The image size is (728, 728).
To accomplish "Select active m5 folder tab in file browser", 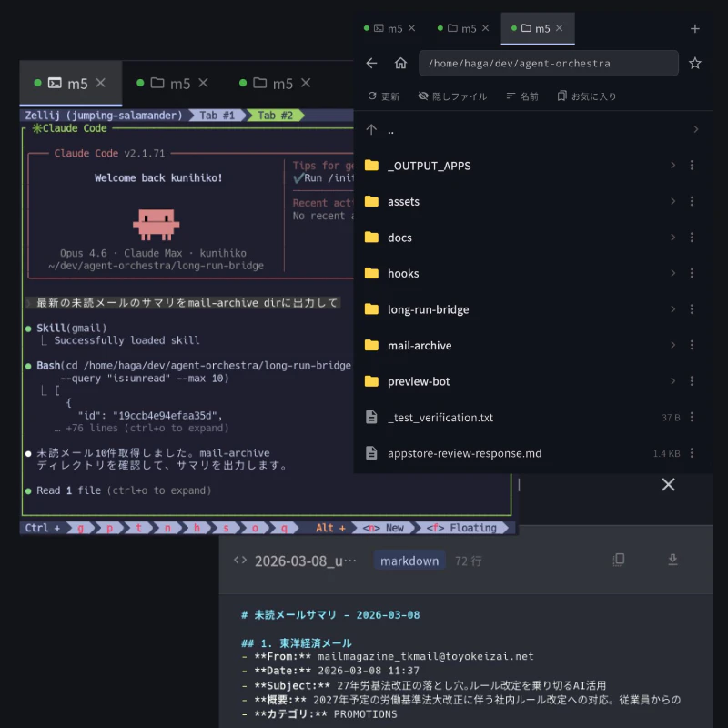I will [537, 29].
